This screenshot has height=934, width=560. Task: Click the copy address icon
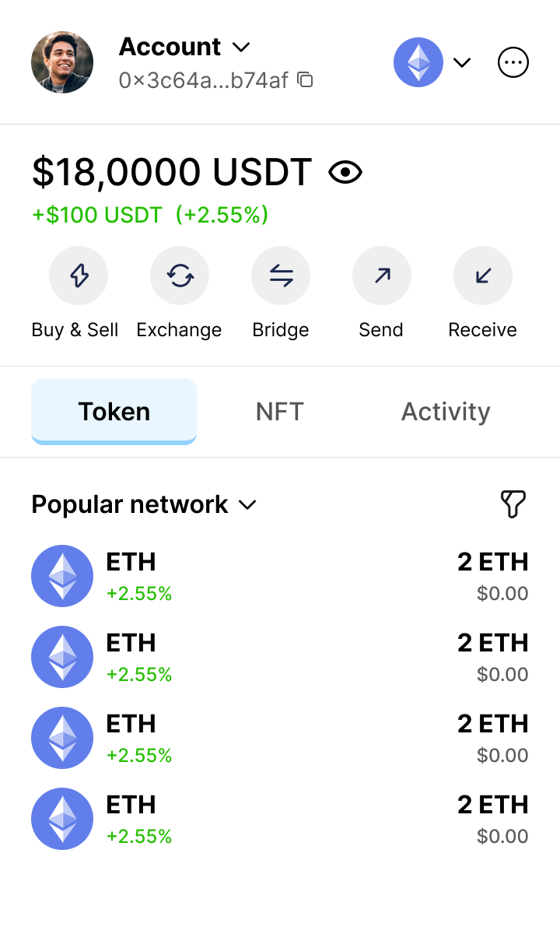tap(306, 79)
